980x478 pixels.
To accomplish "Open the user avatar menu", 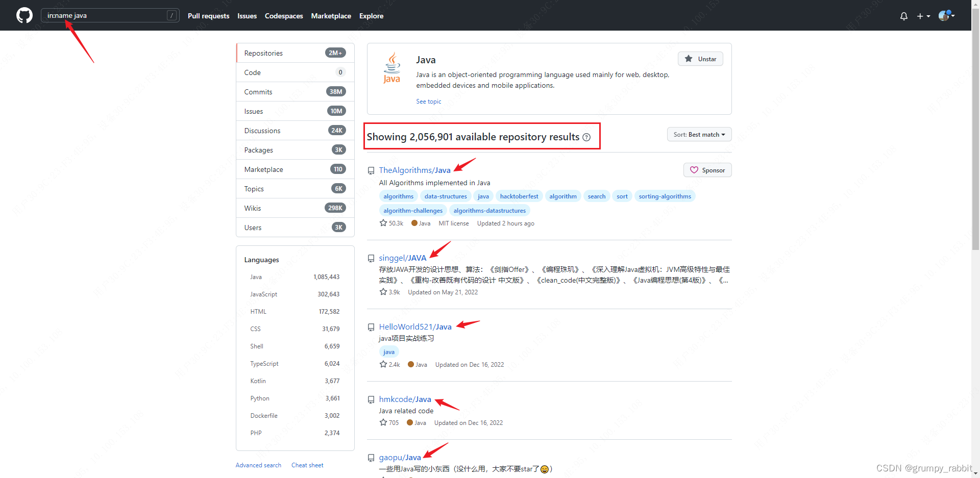I will [946, 16].
